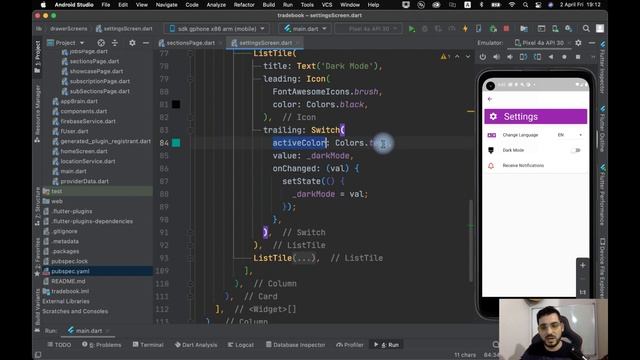Expand the folded ListTile(...) code
This screenshot has width=640, height=360.
(x=304, y=258)
